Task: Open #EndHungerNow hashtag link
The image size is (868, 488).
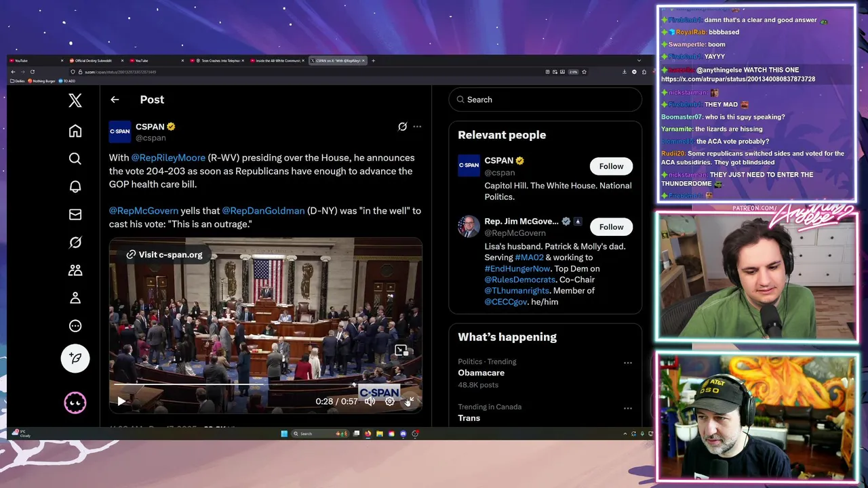Action: pyautogui.click(x=517, y=268)
